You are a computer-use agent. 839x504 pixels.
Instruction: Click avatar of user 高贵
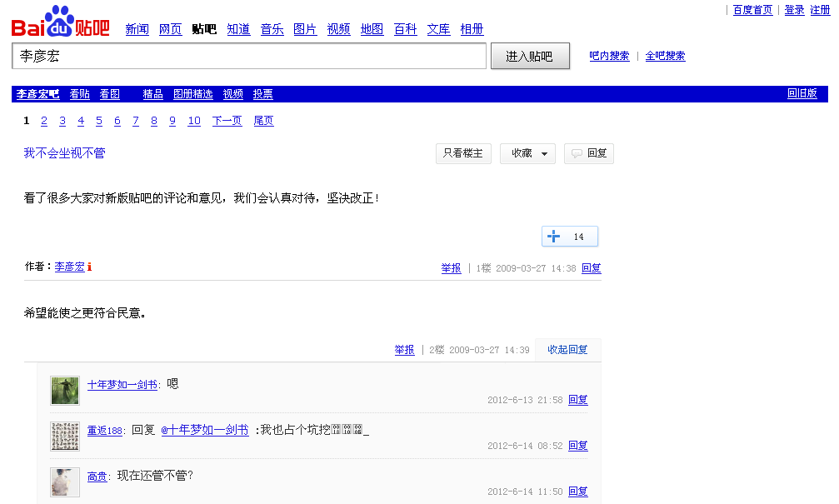click(65, 482)
